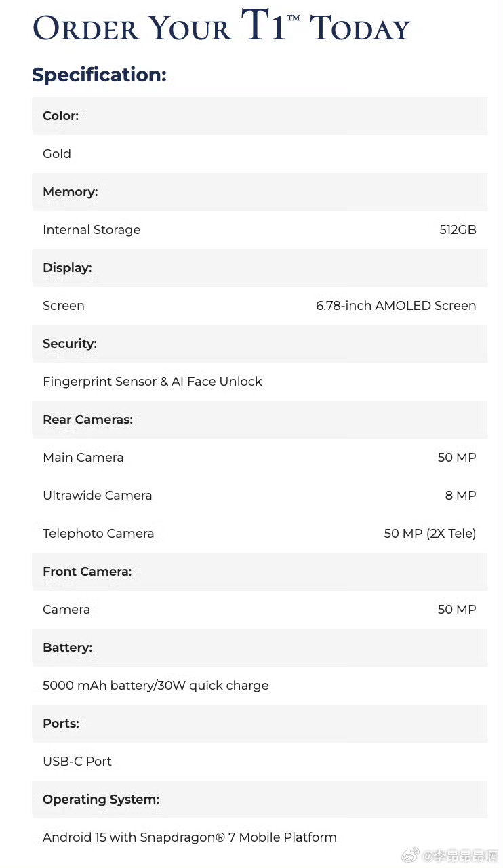The width and height of the screenshot is (503, 868).
Task: Click the Rear Cameras section header
Action: 260,420
